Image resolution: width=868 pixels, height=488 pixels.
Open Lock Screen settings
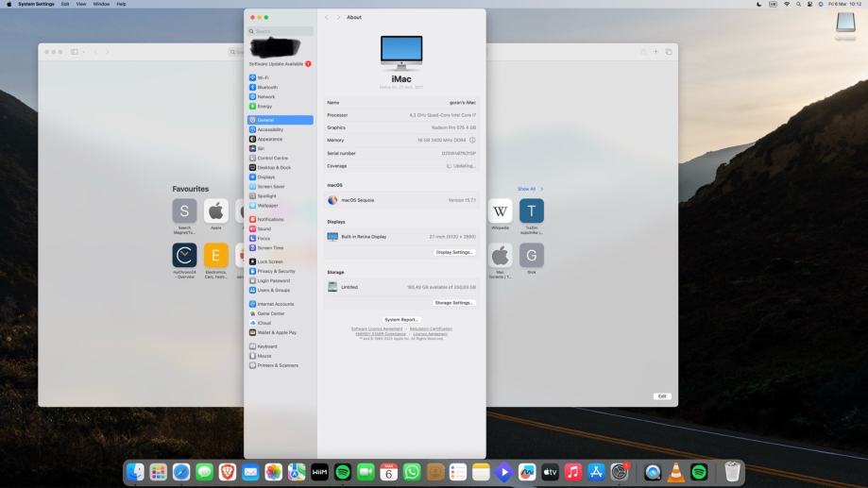coord(269,261)
